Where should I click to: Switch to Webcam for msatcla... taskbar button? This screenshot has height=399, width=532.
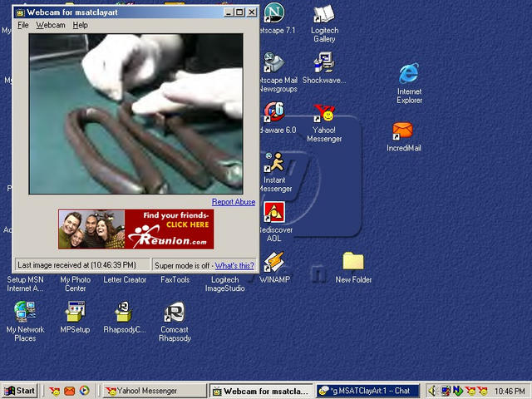pyautogui.click(x=261, y=391)
